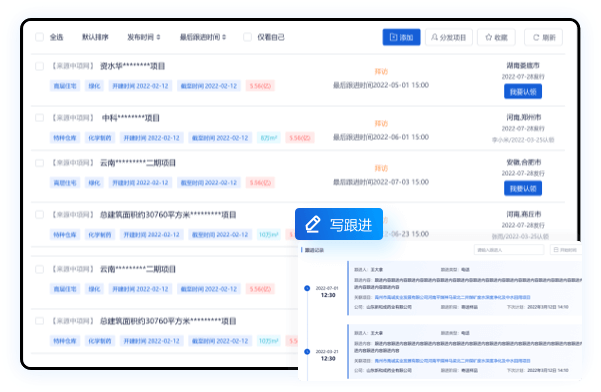This screenshot has height=392, width=601.
Task: Click 拜访 status of 中科 row
Action: tap(381, 123)
